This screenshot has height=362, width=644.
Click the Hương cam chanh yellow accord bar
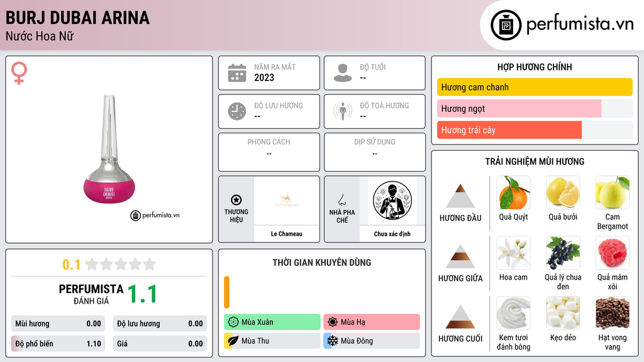pos(535,87)
